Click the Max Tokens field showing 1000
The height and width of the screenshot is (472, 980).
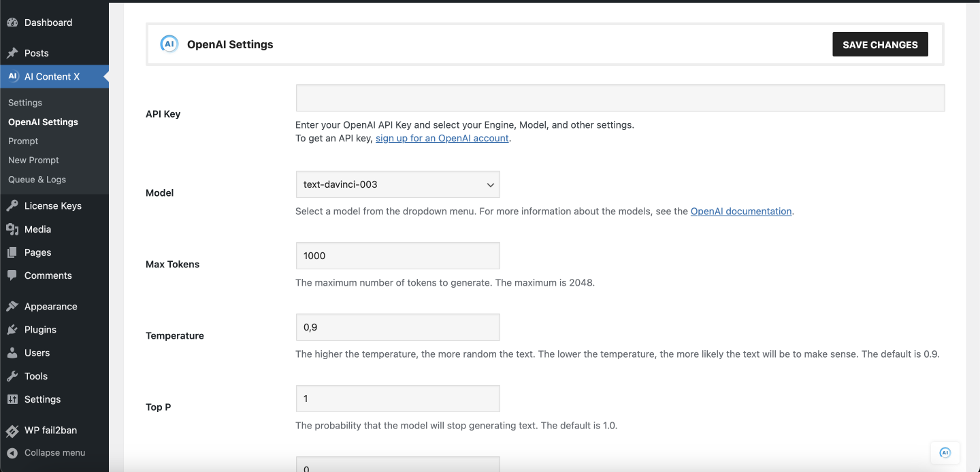tap(398, 256)
